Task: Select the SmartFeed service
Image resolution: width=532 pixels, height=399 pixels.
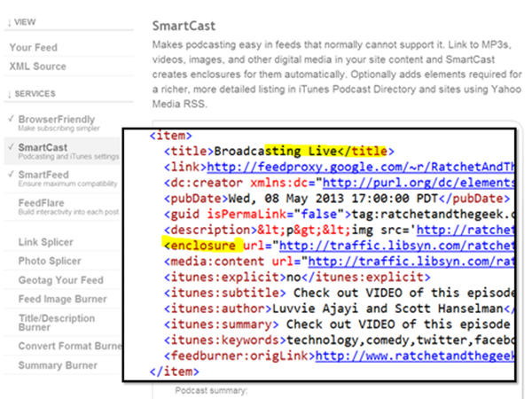Action: click(x=43, y=175)
